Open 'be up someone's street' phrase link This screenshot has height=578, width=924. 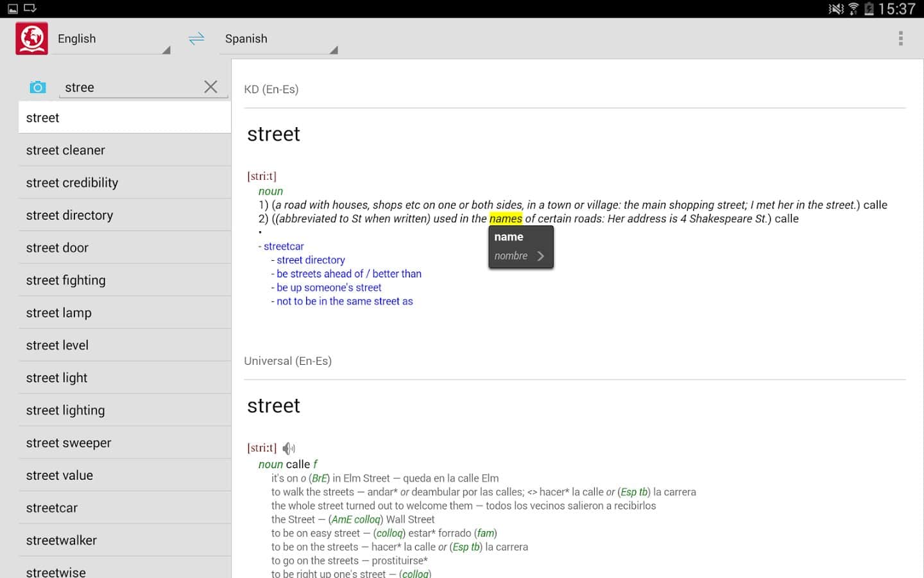point(329,288)
